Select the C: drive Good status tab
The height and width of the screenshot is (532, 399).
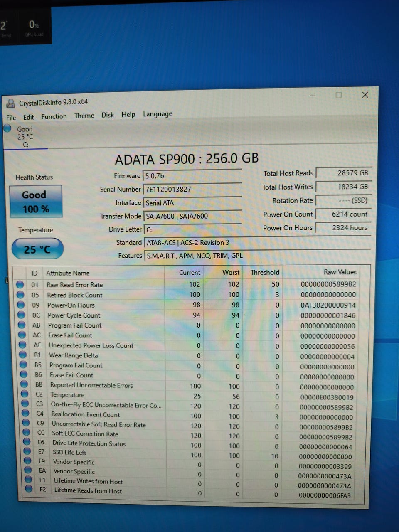tap(25, 136)
